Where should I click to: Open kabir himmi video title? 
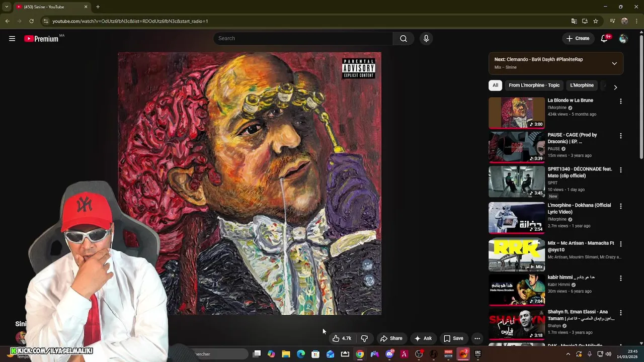(x=571, y=277)
